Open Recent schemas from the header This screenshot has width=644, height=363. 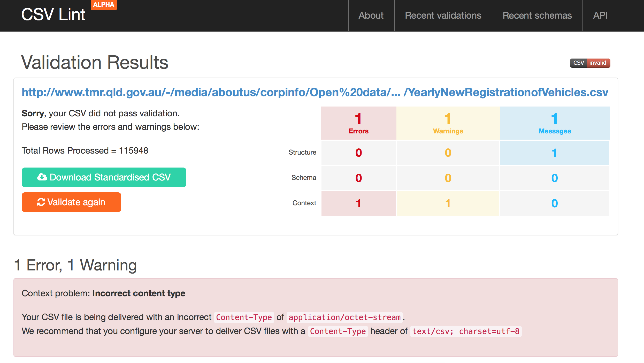click(x=537, y=16)
